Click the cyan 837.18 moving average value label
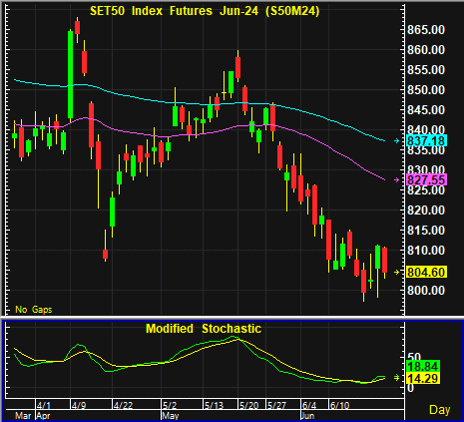The height and width of the screenshot is (422, 464). pos(426,141)
